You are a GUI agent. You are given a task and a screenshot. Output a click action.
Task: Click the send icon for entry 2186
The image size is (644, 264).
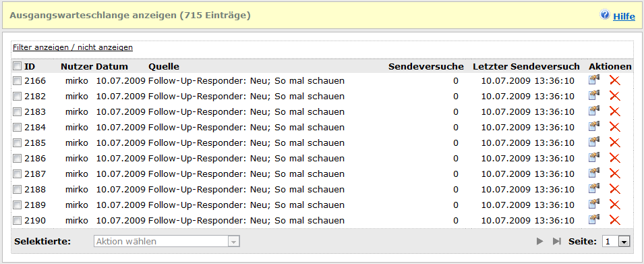click(594, 158)
